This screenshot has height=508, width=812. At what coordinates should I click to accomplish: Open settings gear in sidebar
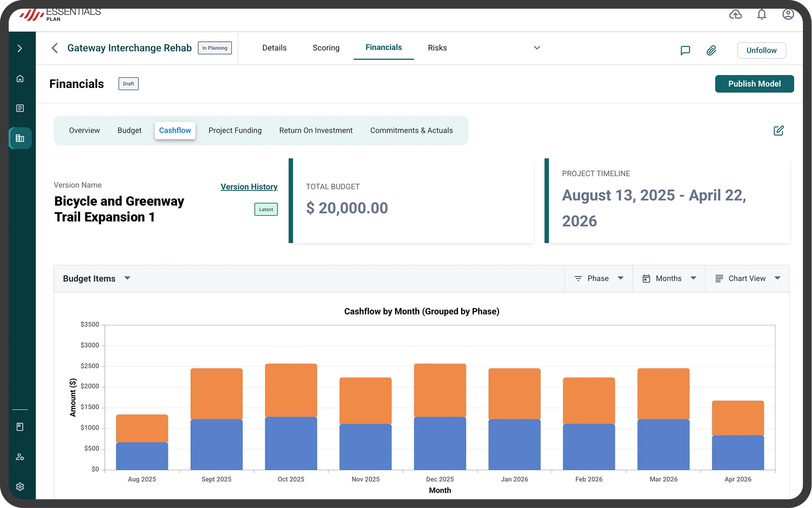(x=20, y=487)
